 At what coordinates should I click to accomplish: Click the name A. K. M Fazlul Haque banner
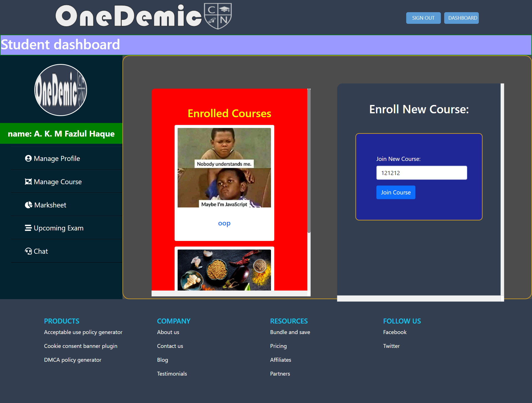61,134
